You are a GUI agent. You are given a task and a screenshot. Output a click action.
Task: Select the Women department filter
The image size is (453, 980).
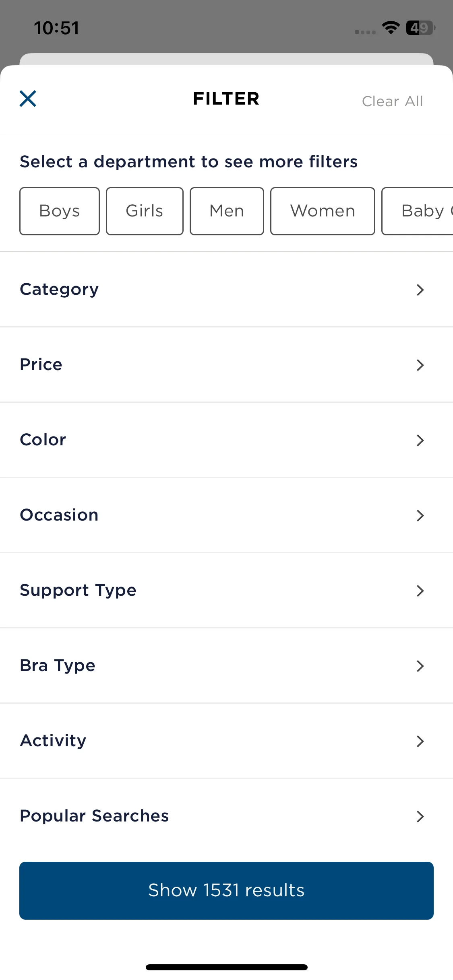tap(323, 211)
